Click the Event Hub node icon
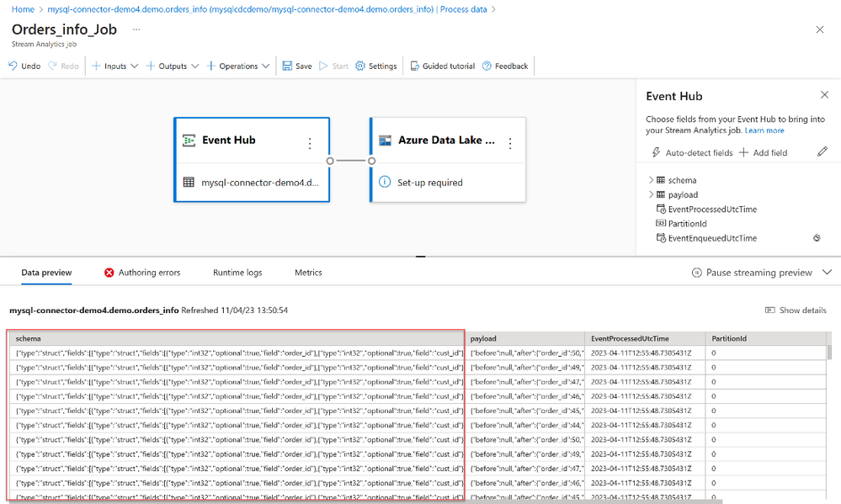 pyautogui.click(x=189, y=141)
